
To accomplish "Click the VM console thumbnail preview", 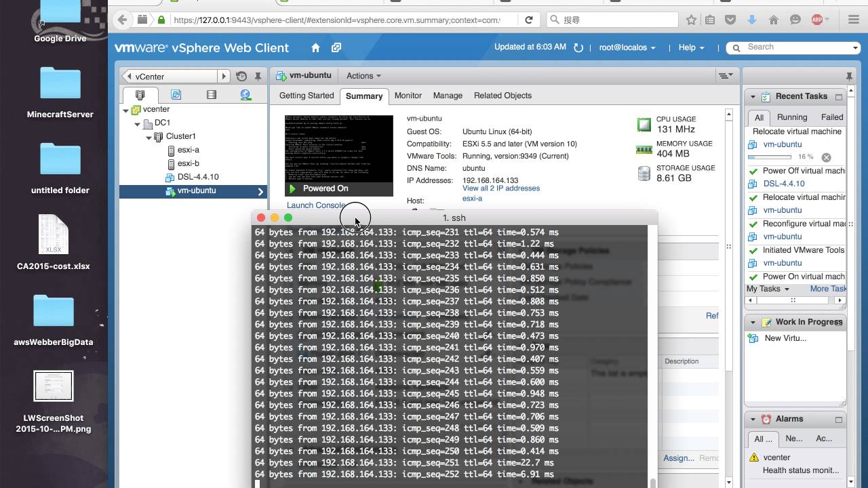I will pos(339,148).
